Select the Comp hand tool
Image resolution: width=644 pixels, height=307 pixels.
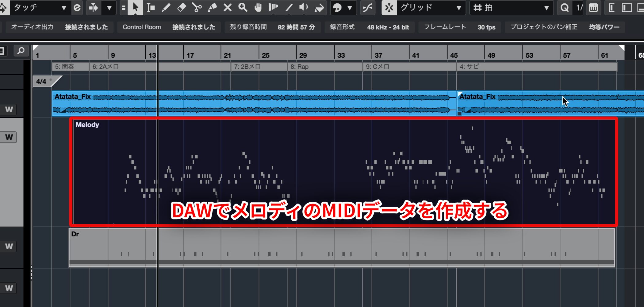[x=258, y=7]
